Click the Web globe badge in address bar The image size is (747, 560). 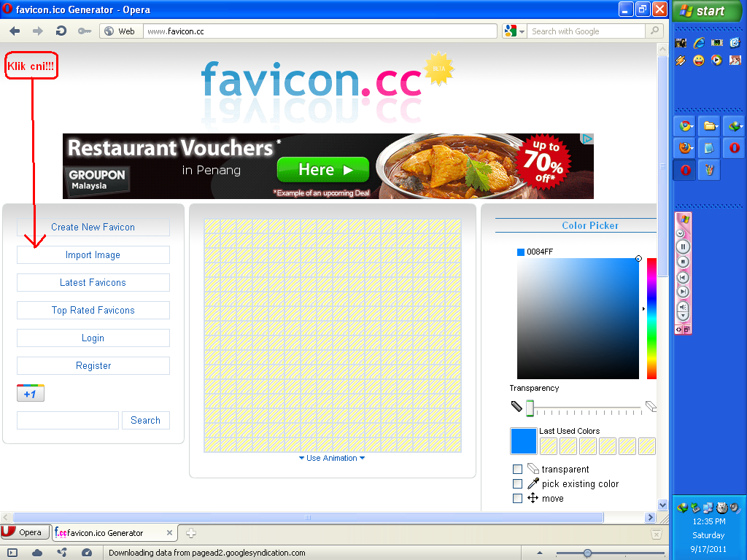pyautogui.click(x=121, y=31)
